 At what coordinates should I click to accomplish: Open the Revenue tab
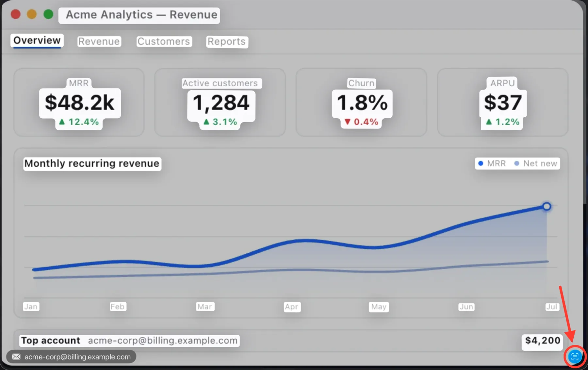click(99, 42)
